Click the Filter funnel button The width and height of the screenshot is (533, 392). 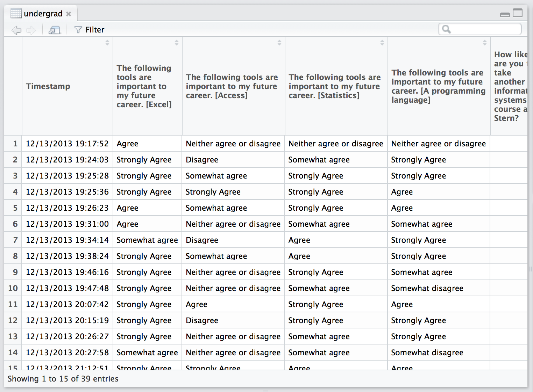point(90,30)
